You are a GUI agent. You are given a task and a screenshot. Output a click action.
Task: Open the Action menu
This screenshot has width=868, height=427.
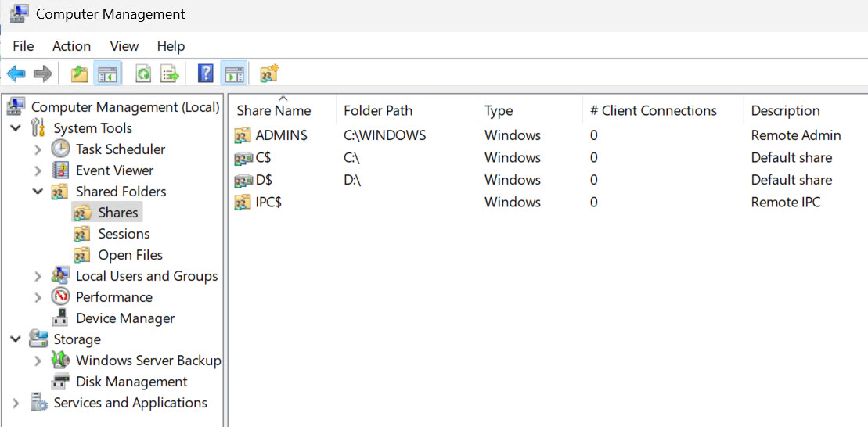coord(71,46)
